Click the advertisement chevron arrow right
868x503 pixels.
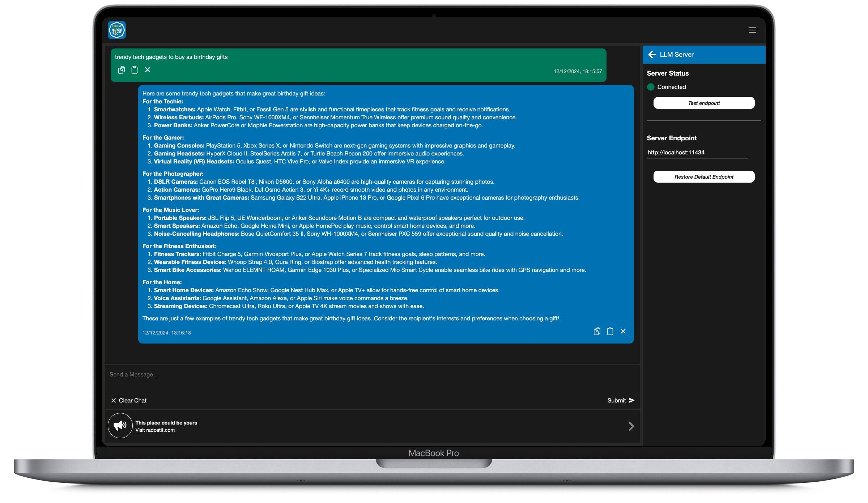pyautogui.click(x=631, y=426)
